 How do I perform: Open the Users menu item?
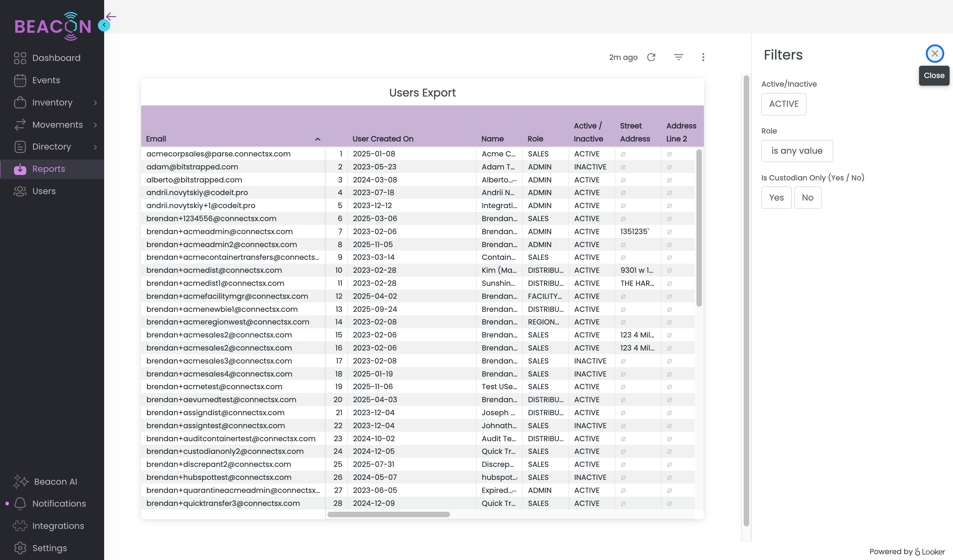(x=44, y=191)
